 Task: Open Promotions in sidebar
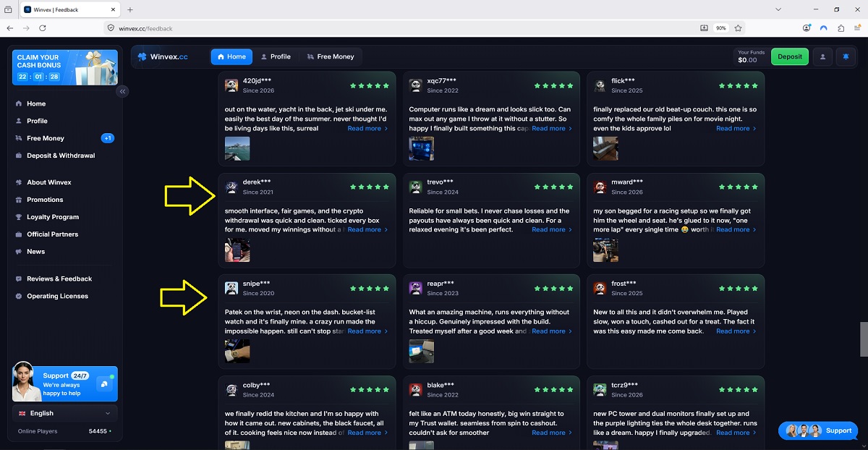pyautogui.click(x=45, y=200)
